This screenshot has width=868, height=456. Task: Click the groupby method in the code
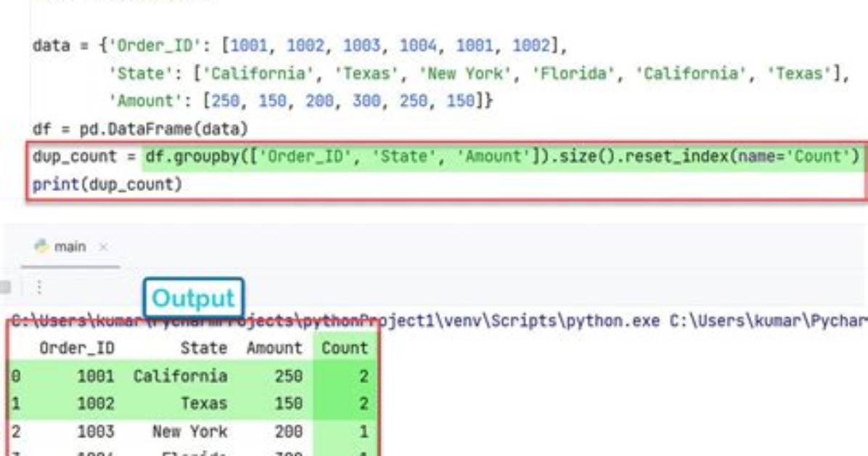(205, 157)
